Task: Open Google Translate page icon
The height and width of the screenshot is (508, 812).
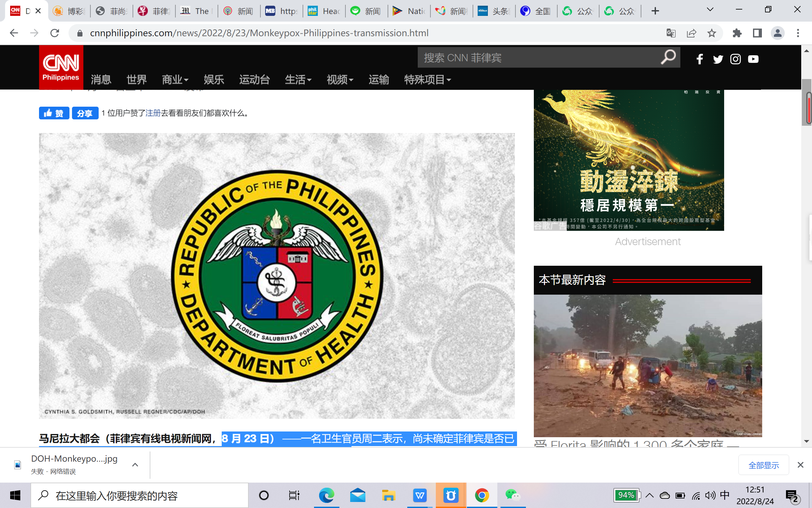Action: (x=671, y=33)
